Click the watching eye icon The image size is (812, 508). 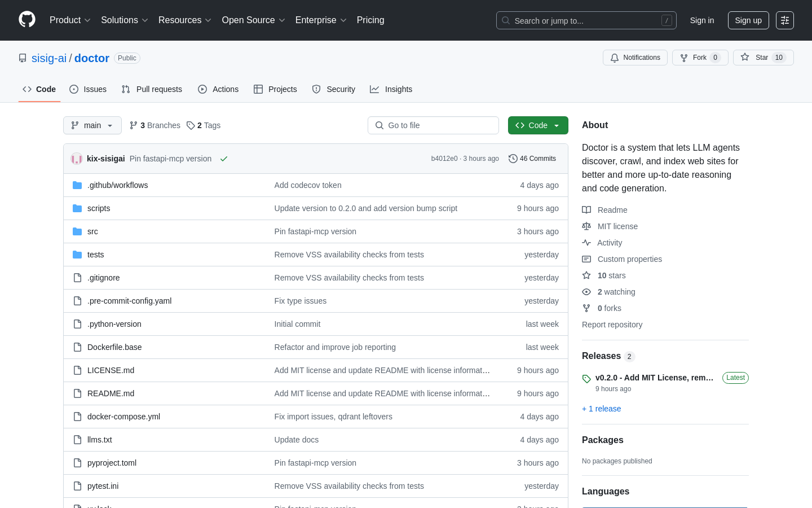pyautogui.click(x=586, y=292)
